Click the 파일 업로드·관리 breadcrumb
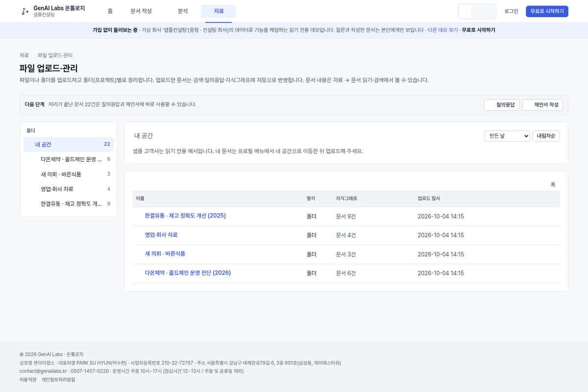Screen dimensions: 588x392 55,55
